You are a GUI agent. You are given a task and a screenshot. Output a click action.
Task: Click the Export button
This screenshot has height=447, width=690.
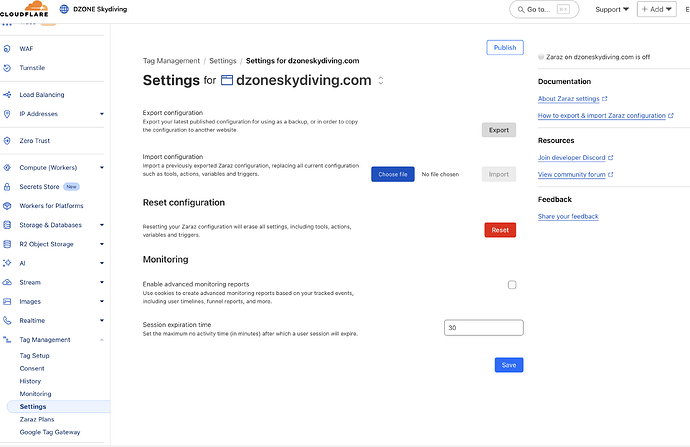[499, 130]
